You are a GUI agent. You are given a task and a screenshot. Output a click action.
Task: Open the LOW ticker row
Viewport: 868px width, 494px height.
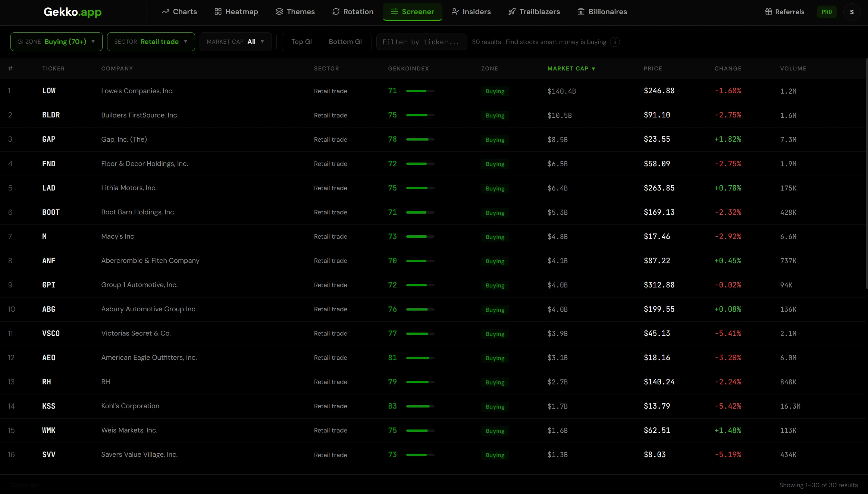pyautogui.click(x=49, y=91)
